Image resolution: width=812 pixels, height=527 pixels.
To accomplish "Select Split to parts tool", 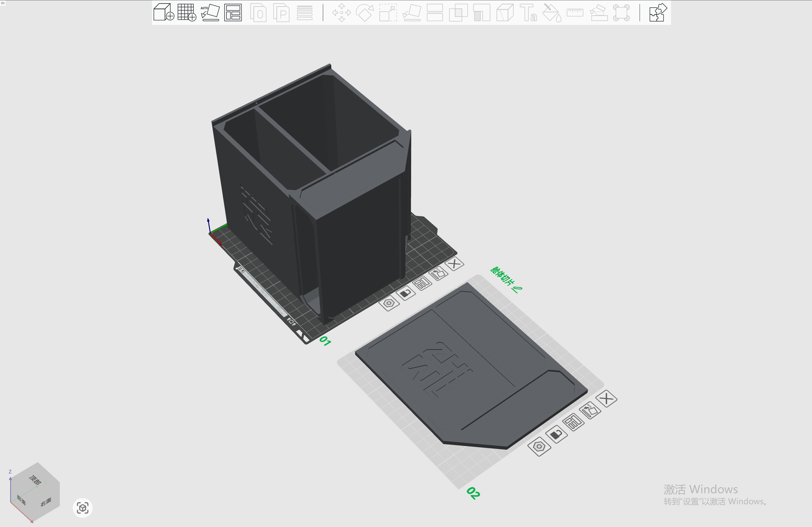I will (x=281, y=13).
